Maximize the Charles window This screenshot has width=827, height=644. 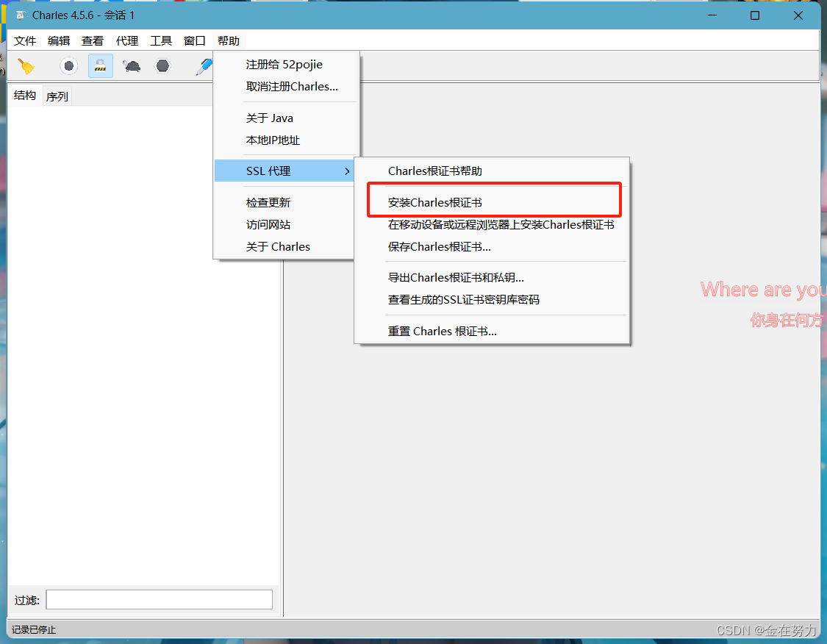(755, 15)
